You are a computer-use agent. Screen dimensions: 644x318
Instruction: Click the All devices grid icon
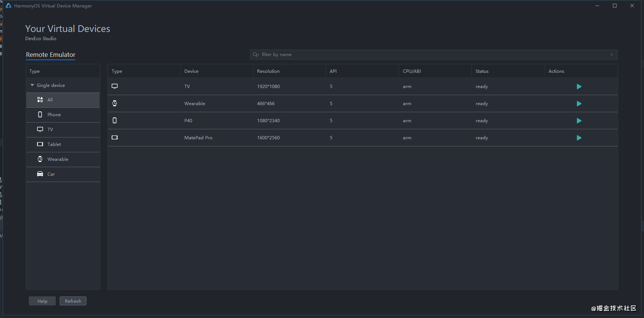coord(40,100)
